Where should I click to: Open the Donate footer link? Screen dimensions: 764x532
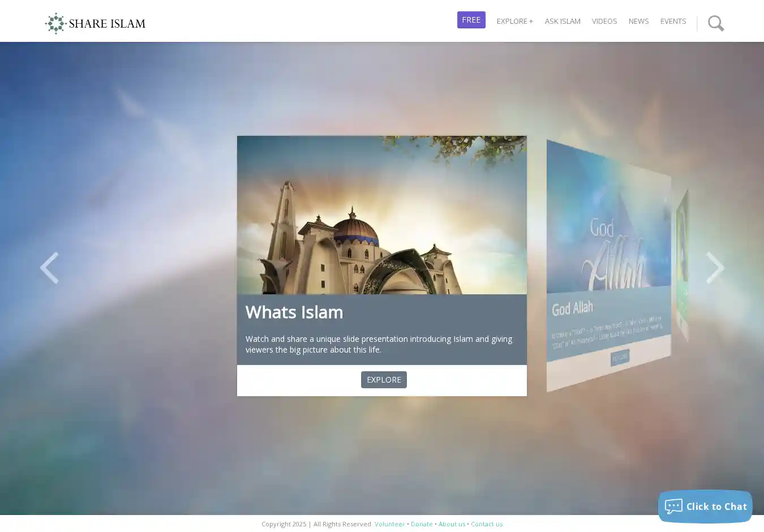point(422,524)
